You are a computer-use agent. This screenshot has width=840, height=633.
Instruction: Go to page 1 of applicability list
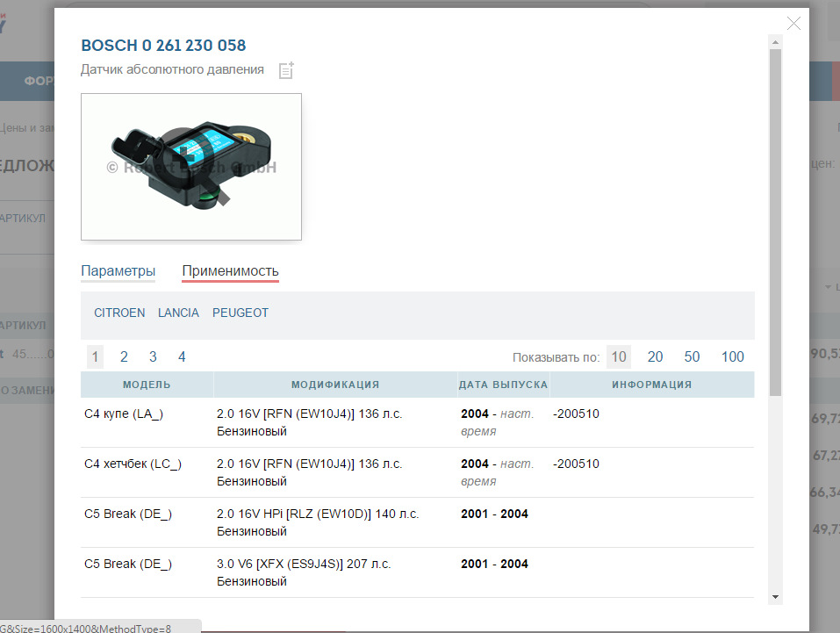tap(95, 357)
